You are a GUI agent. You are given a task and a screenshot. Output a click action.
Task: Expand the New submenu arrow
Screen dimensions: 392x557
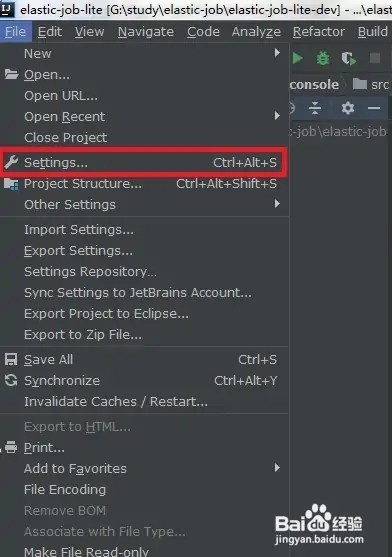277,53
